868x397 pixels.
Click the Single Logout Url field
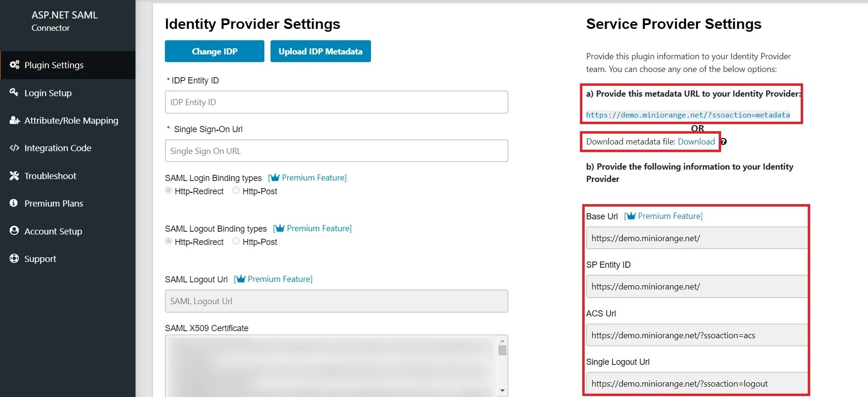[x=697, y=384]
